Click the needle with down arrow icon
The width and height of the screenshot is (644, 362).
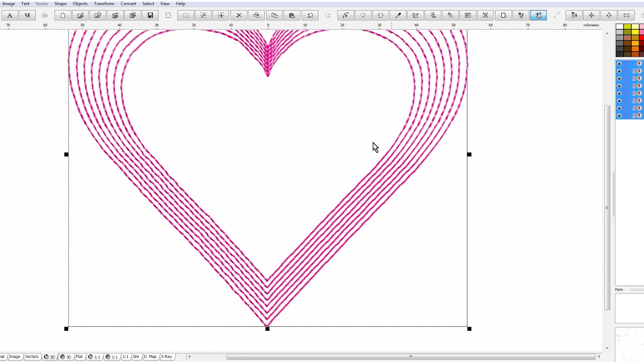click(x=574, y=15)
